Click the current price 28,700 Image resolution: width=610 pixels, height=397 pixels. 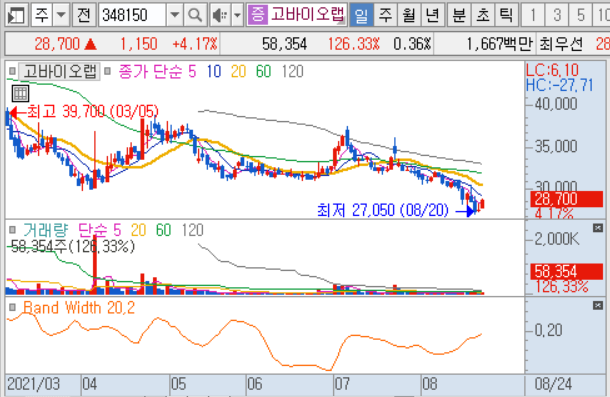[57, 44]
